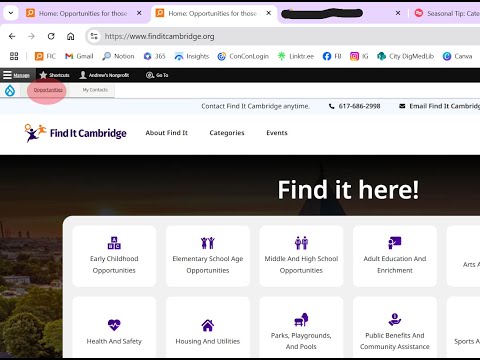Open the About Find It nav item
The height and width of the screenshot is (360, 480).
coord(166,133)
